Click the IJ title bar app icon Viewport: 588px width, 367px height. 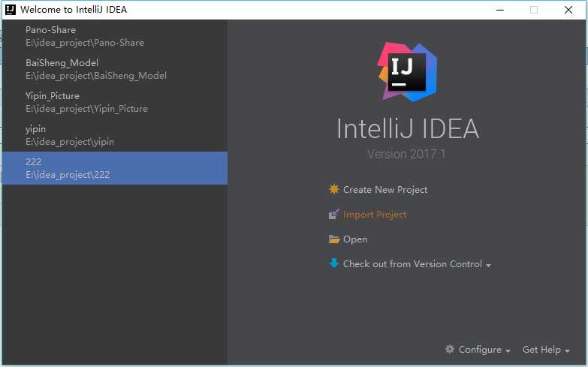click(11, 9)
